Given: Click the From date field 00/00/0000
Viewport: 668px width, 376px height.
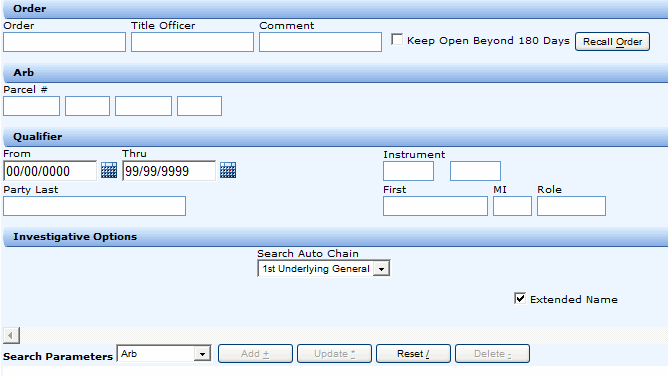Looking at the screenshot, I should [50, 171].
